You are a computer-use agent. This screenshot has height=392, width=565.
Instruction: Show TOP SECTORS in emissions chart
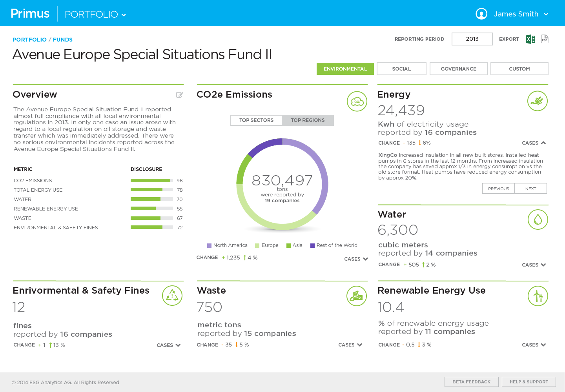256,120
